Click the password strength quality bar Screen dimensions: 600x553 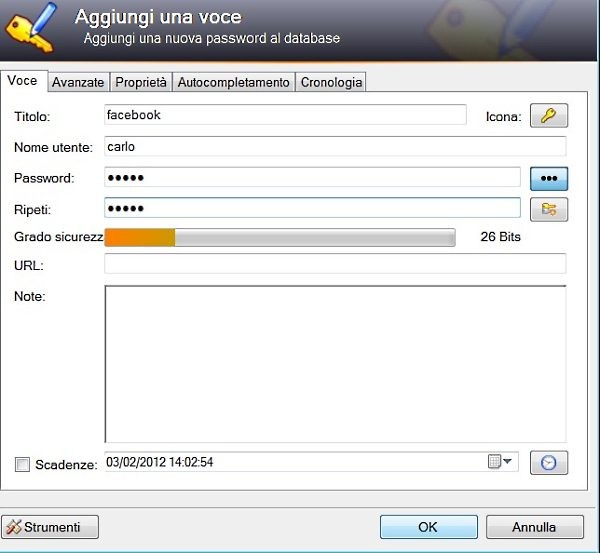tap(280, 237)
